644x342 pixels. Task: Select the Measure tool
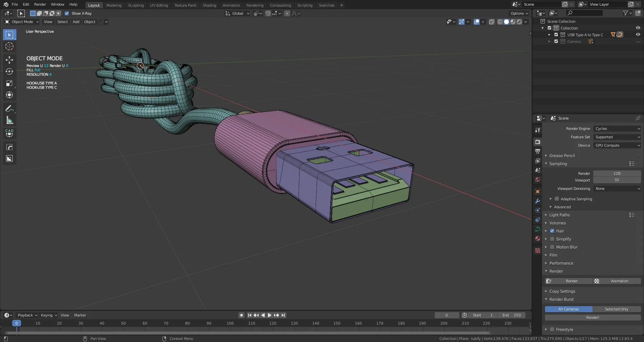[9, 120]
